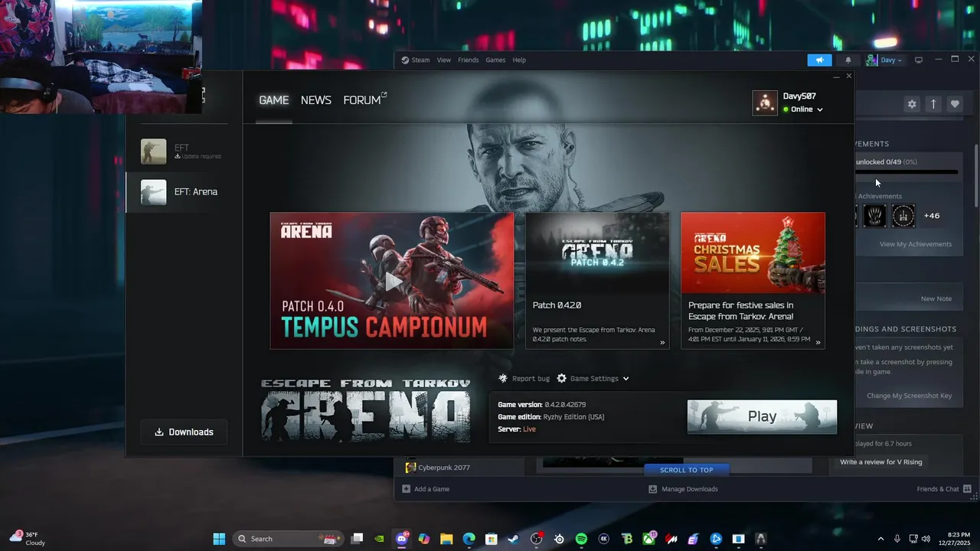
Task: Click the Ryzhy Edition (USA) text
Action: pos(573,417)
